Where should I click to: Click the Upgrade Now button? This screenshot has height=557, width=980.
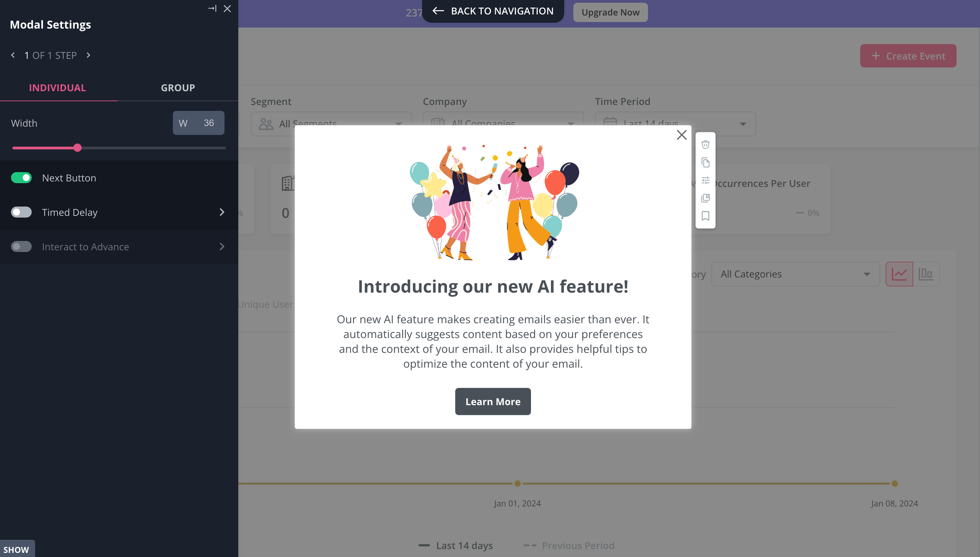click(610, 12)
